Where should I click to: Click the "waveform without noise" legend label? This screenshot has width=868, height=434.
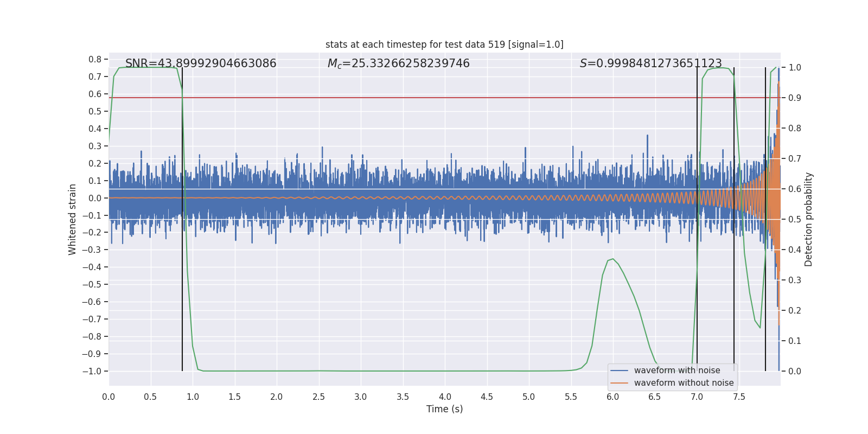(684, 383)
